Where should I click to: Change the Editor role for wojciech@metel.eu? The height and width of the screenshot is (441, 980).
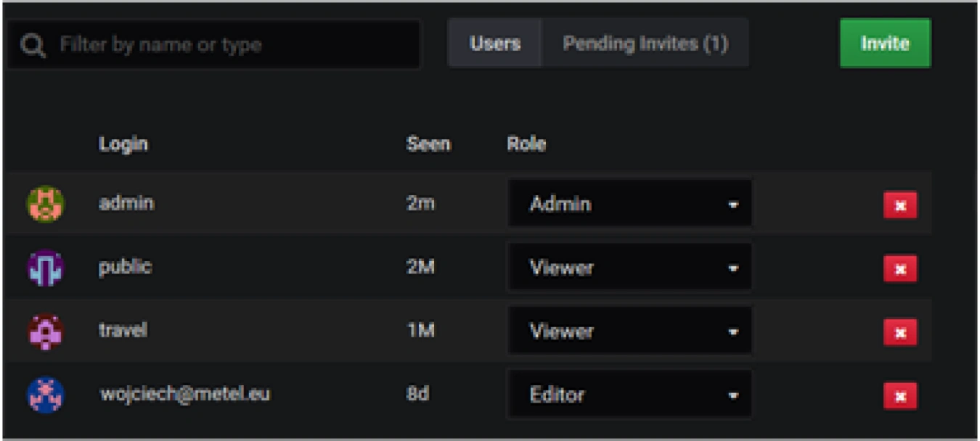pyautogui.click(x=629, y=395)
